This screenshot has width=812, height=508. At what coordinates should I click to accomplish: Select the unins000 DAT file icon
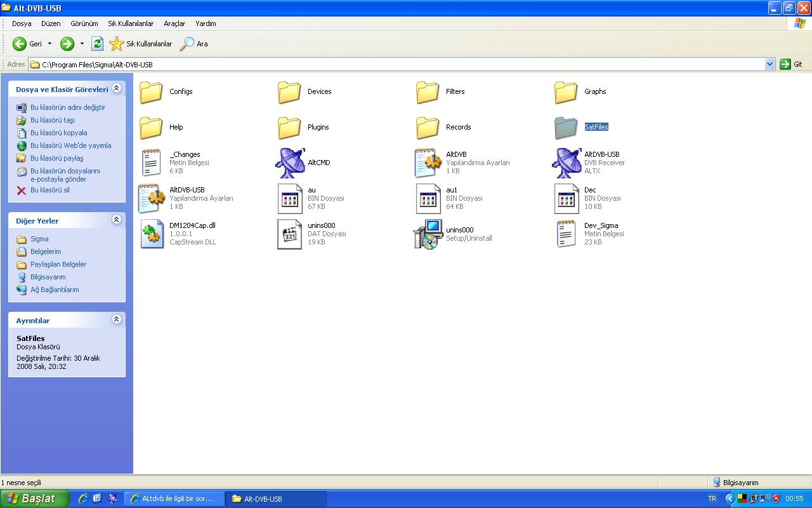pyautogui.click(x=290, y=234)
